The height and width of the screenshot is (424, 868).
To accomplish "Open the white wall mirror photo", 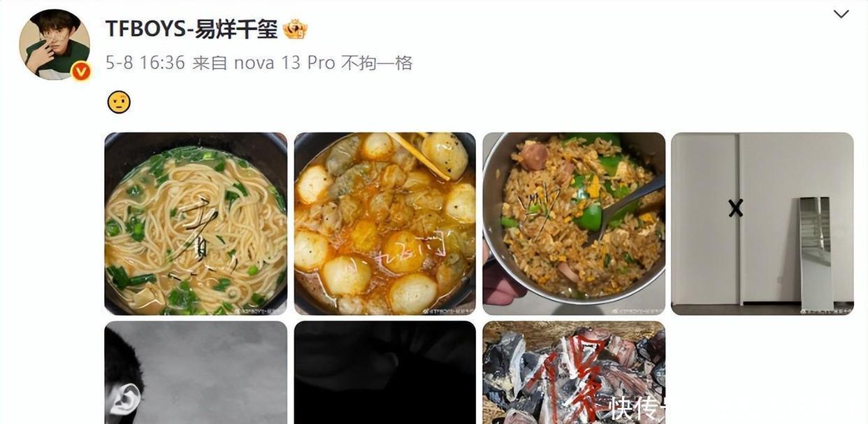I will coord(762,224).
